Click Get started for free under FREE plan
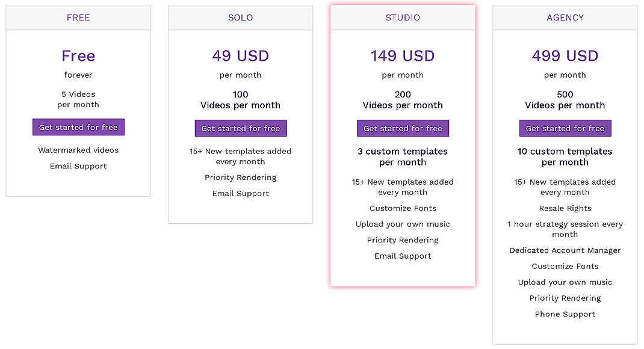644x349 pixels. tap(78, 127)
